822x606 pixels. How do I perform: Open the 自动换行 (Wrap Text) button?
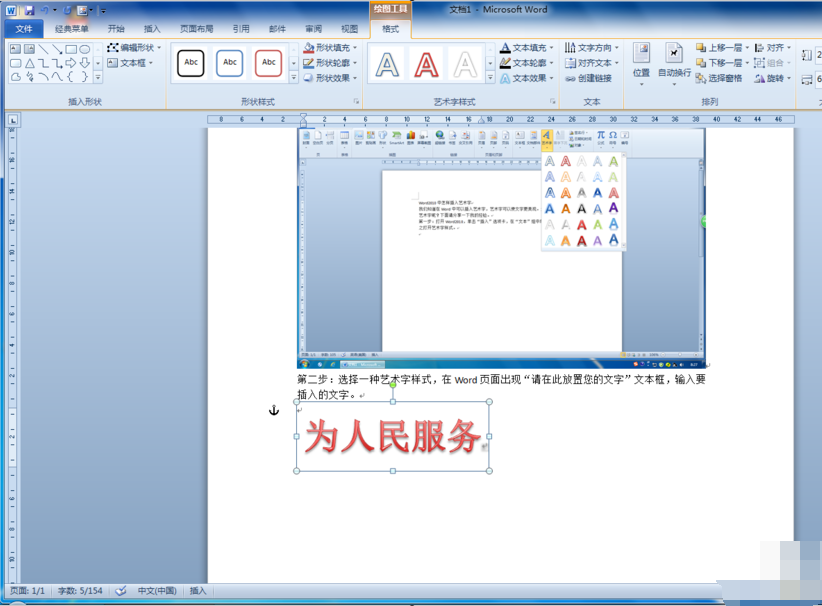click(x=674, y=63)
